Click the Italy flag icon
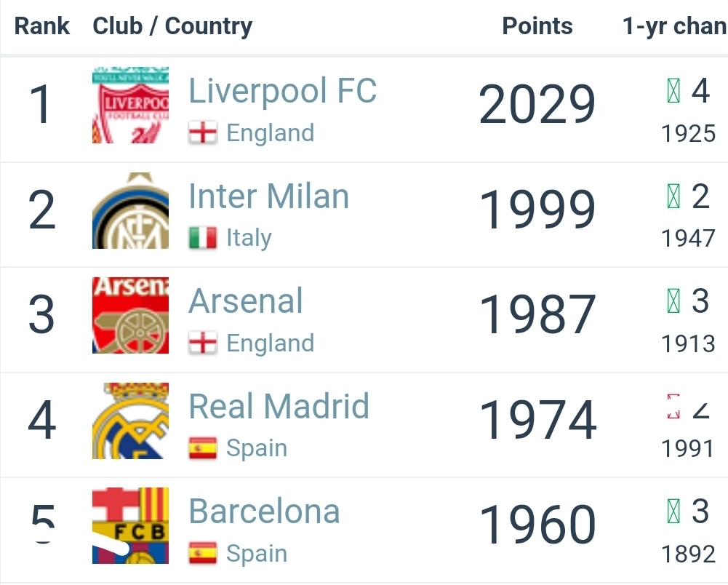Screen dimensions: 728x585 [x=202, y=238]
